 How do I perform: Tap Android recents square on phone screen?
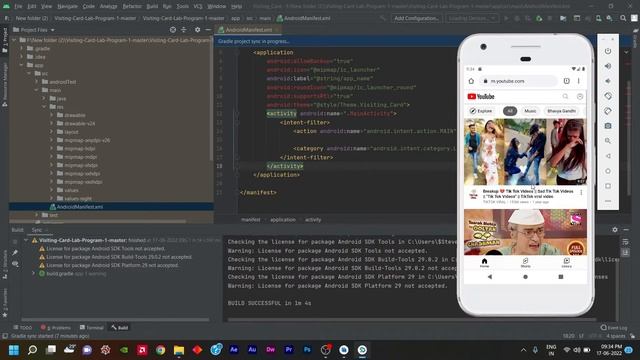click(x=561, y=277)
